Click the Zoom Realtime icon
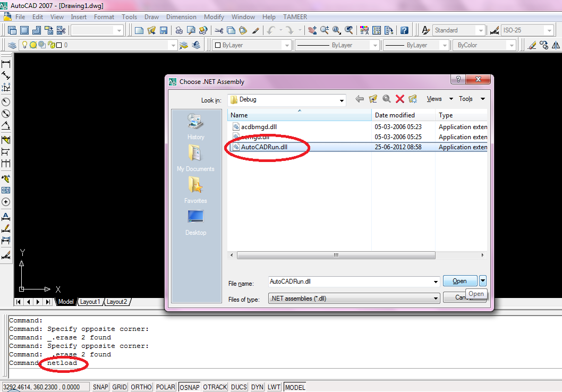562x392 pixels. (325, 30)
